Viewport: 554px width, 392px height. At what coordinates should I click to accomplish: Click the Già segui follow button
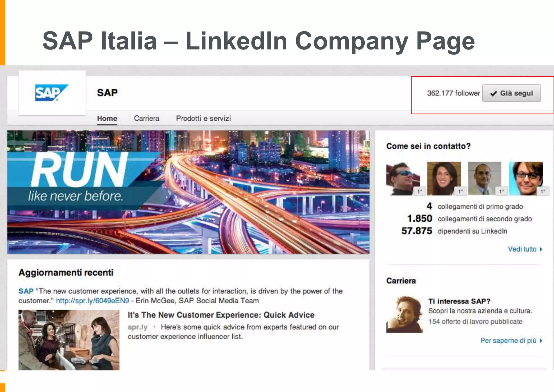[x=512, y=93]
